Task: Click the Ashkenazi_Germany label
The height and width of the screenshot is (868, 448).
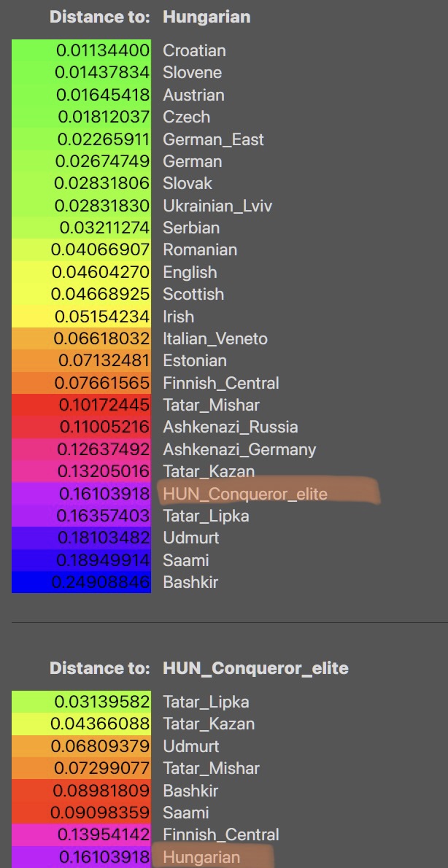Action: click(239, 449)
